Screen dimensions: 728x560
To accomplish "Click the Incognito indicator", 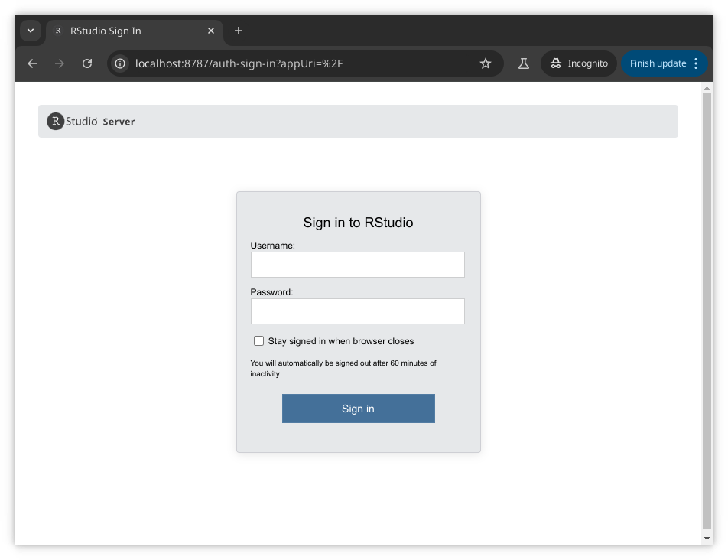I will (578, 63).
